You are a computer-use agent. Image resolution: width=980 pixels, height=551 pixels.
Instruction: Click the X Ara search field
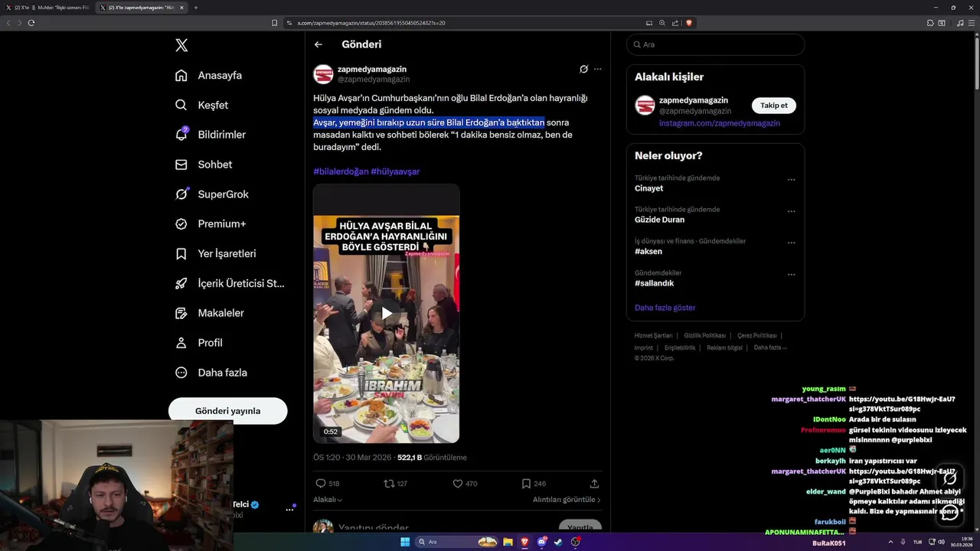716,44
